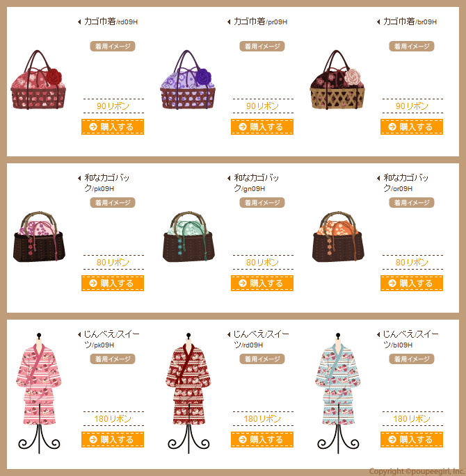The height and width of the screenshot is (476, 466).
Task: Purchase じんべえ/スイーツ/bl09H via 購入する
Action: click(x=411, y=439)
